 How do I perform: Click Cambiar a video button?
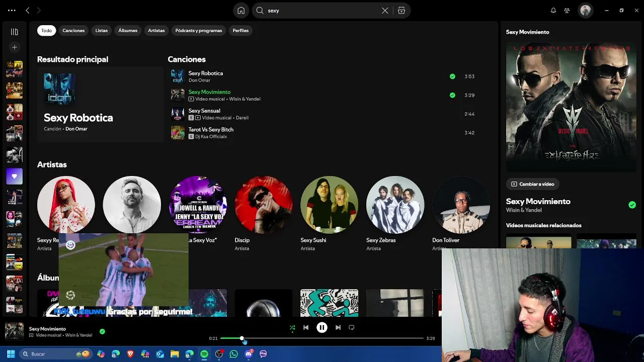click(x=533, y=184)
